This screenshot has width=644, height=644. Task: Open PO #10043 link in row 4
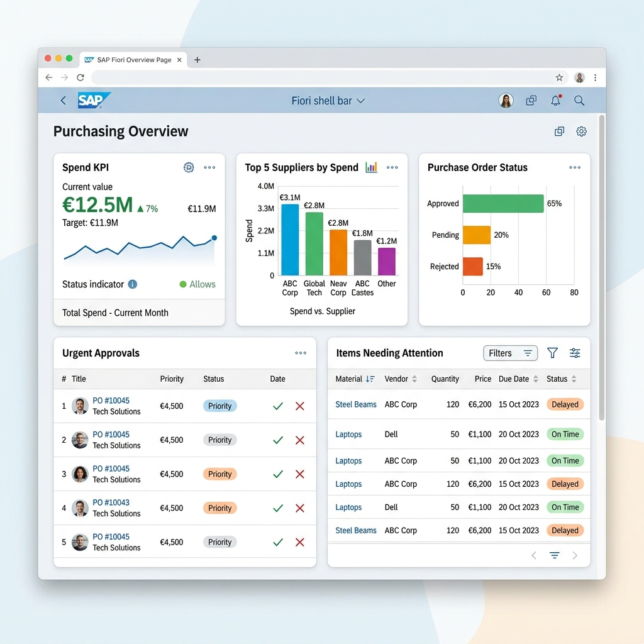point(111,502)
